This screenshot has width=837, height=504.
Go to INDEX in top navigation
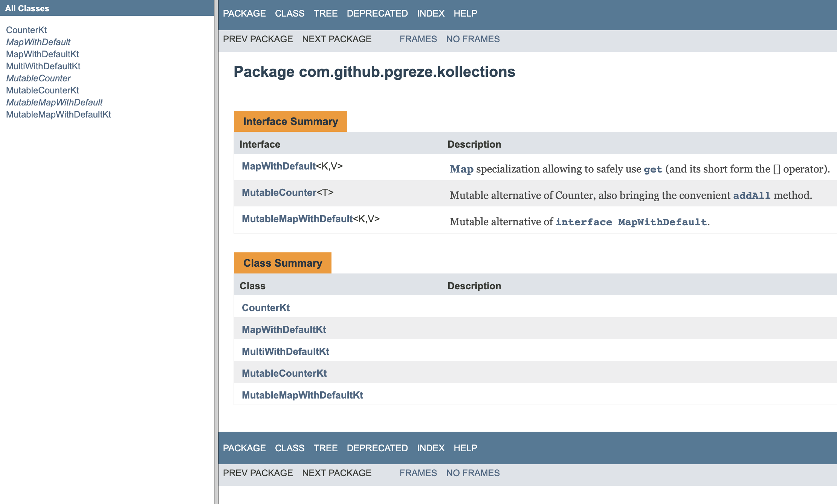point(431,14)
